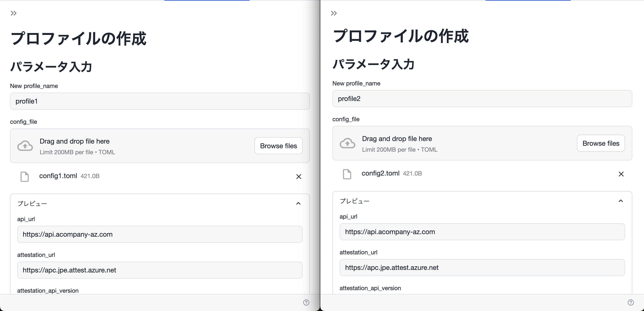Click the file icon beside config1.toml
Image resolution: width=644 pixels, height=311 pixels.
click(24, 177)
